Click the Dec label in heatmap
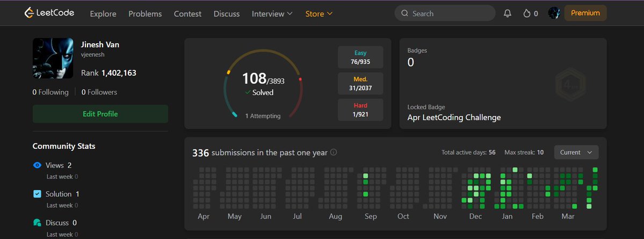The width and height of the screenshot is (644, 239). point(475,216)
